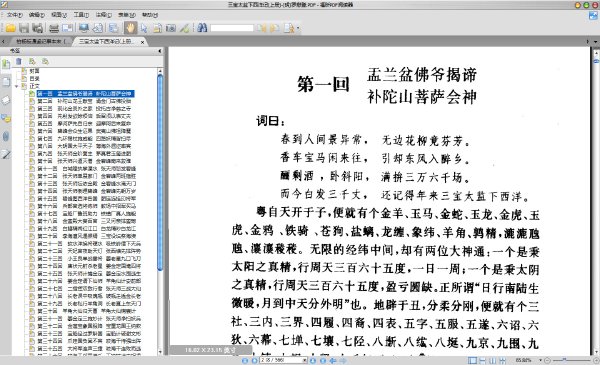Open the page number dropdown
Image resolution: width=600 pixels, height=365 pixels.
click(305, 360)
